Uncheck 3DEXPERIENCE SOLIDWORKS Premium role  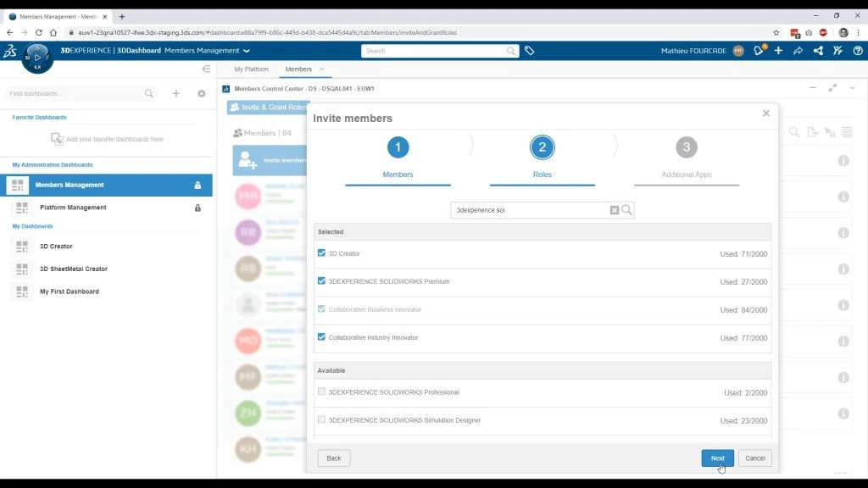click(x=321, y=281)
